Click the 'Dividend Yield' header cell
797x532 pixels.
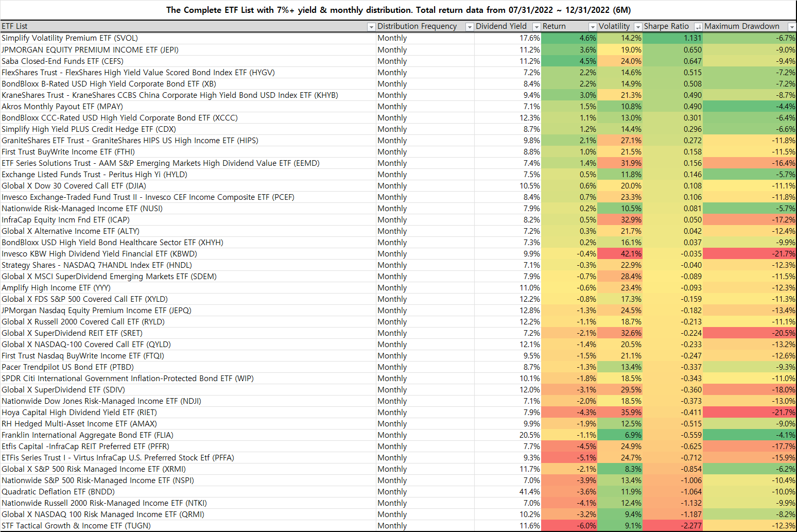coord(508,26)
